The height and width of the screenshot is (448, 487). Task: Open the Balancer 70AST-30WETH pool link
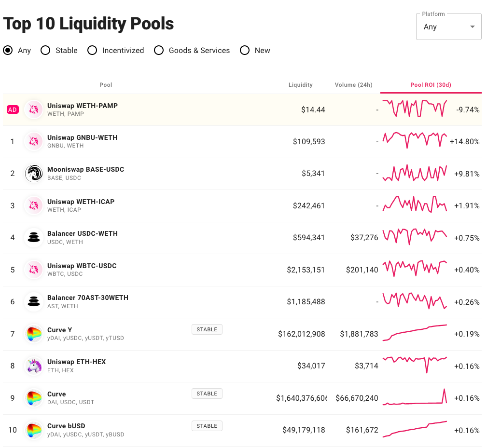pos(87,298)
